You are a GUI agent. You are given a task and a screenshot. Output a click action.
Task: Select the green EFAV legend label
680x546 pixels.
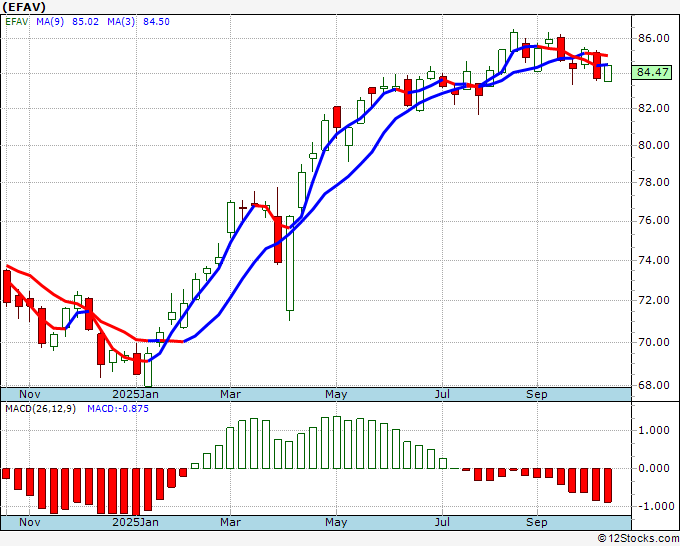[x=17, y=22]
